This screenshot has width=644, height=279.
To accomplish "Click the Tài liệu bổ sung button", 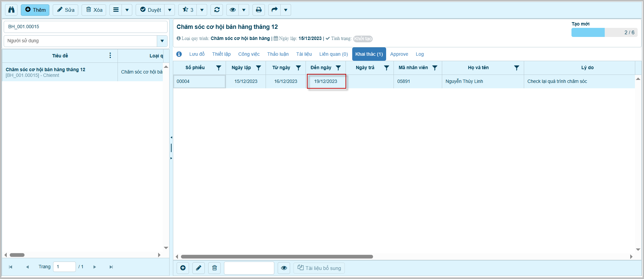I will tap(319, 268).
